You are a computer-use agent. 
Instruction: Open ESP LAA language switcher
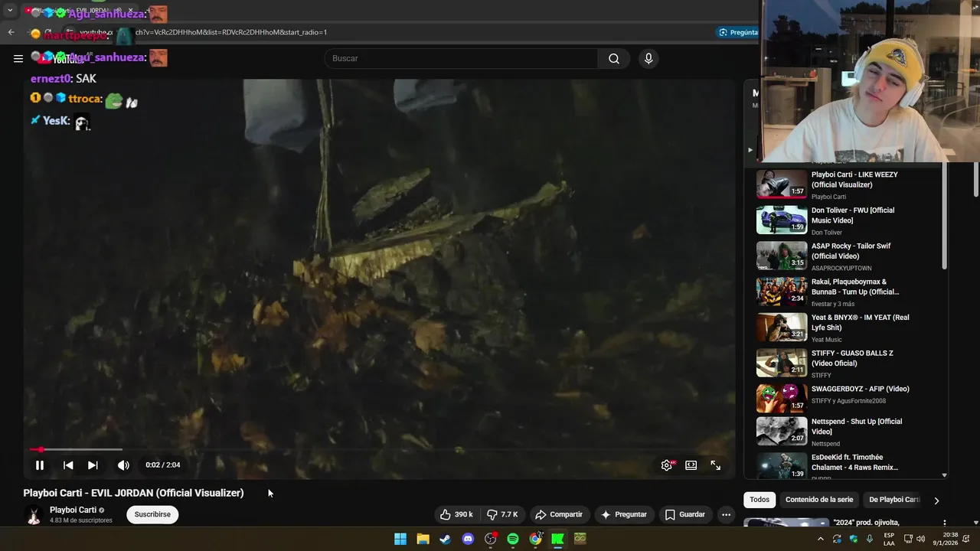click(x=889, y=539)
